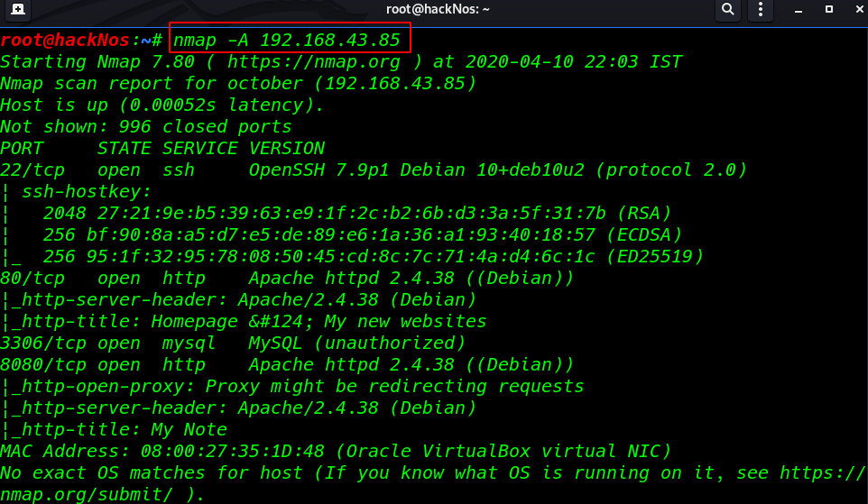Click the nmap -A 192.168.43.85 command

pos(287,40)
